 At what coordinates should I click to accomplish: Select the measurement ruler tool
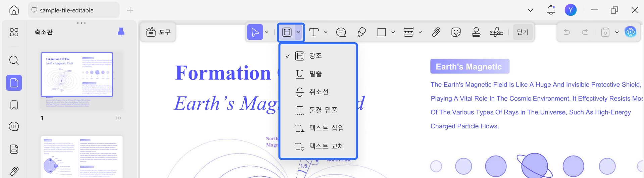pyautogui.click(x=408, y=32)
